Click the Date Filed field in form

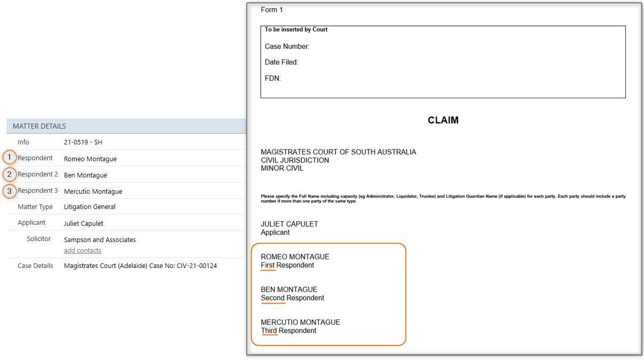click(x=281, y=63)
